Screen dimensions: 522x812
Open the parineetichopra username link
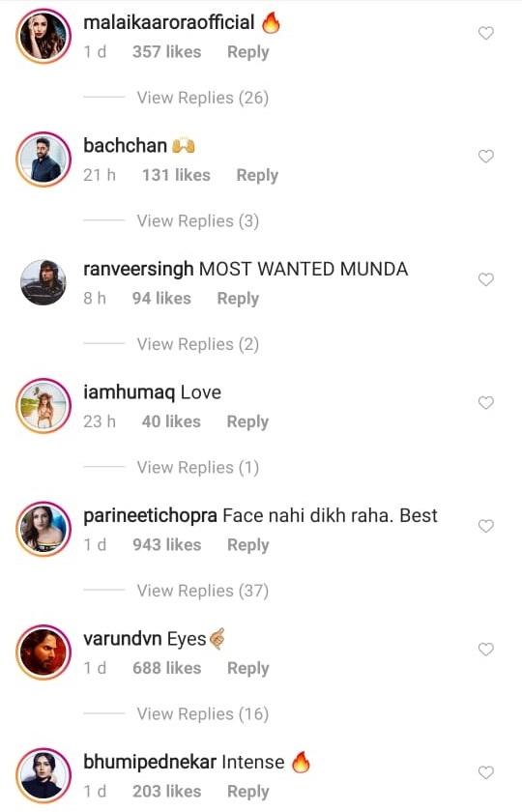150,516
